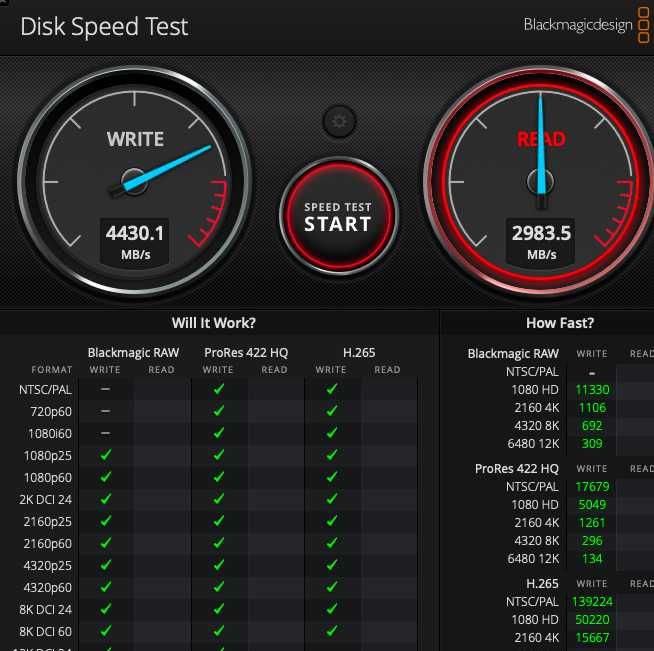
Task: Click the ProRes 6480 12K write value 134
Action: [x=592, y=559]
